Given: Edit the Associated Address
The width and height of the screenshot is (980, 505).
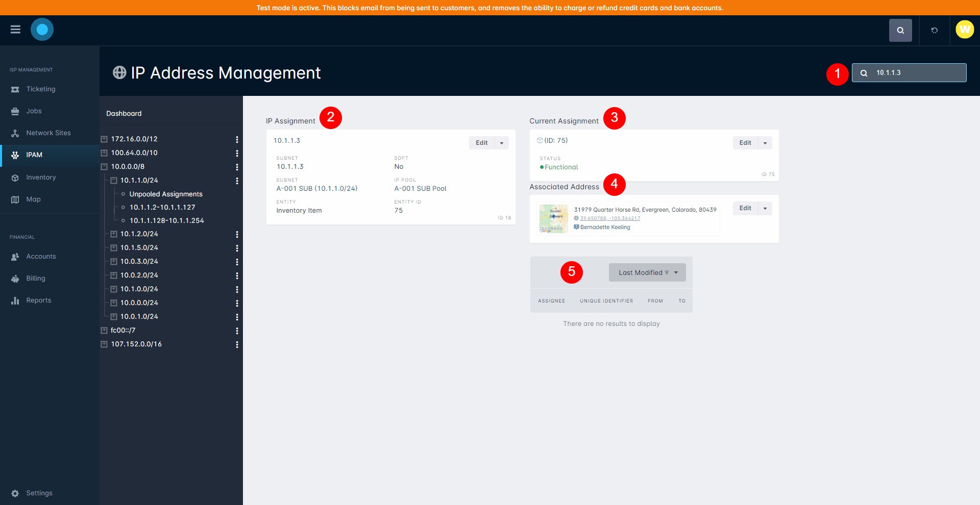Looking at the screenshot, I should 745,208.
